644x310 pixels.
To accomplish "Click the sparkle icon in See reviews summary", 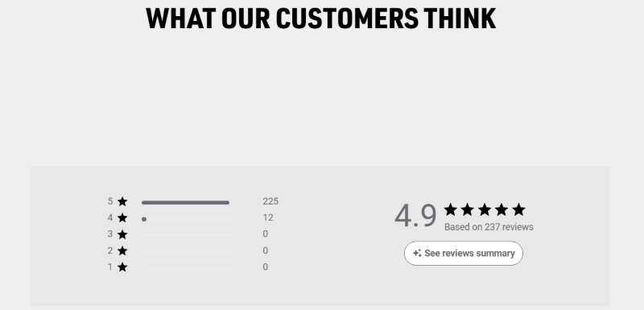I will coord(417,254).
